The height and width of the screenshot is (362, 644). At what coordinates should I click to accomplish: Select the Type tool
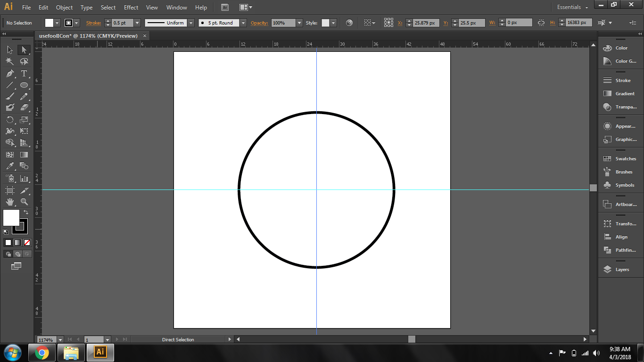pyautogui.click(x=24, y=74)
